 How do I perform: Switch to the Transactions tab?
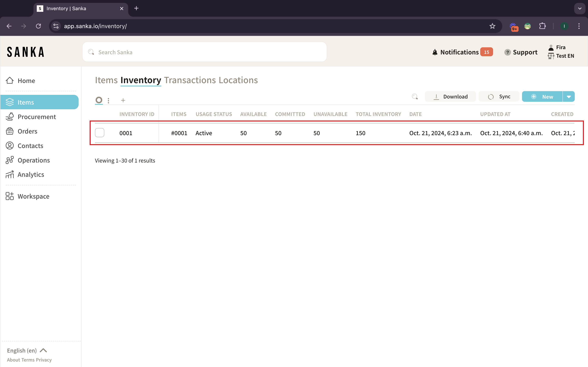[x=190, y=80]
